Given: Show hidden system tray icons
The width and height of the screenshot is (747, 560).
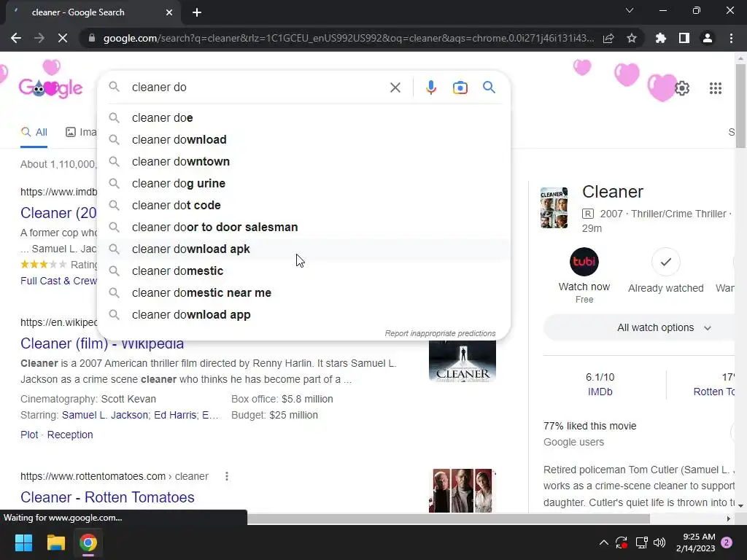Looking at the screenshot, I should [x=603, y=542].
